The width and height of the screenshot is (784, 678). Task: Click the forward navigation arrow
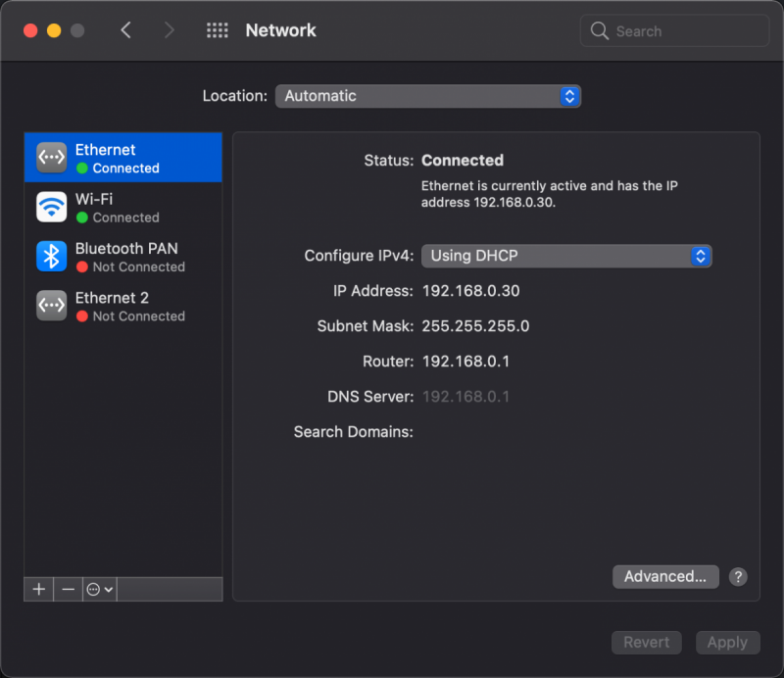click(x=170, y=30)
